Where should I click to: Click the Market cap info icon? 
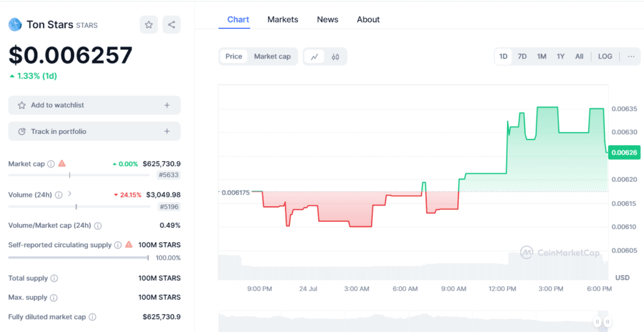(x=51, y=164)
